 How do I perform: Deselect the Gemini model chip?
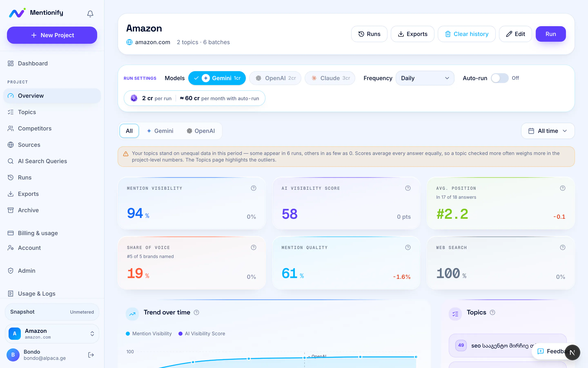tap(217, 78)
